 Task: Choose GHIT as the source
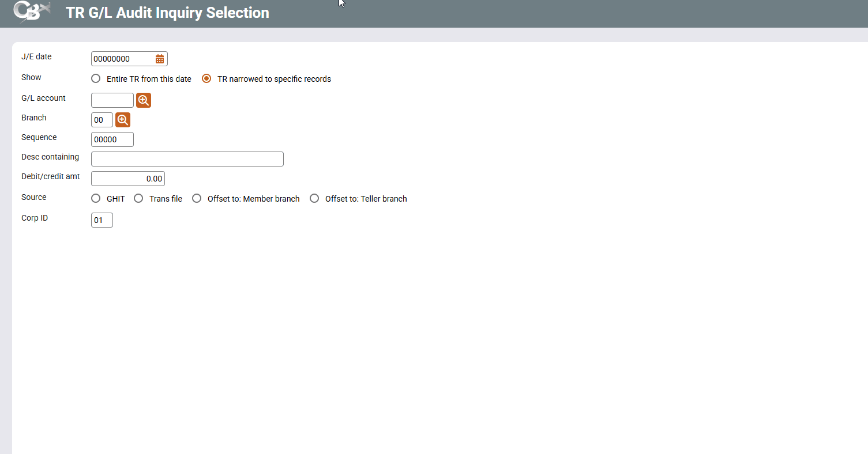tap(96, 199)
